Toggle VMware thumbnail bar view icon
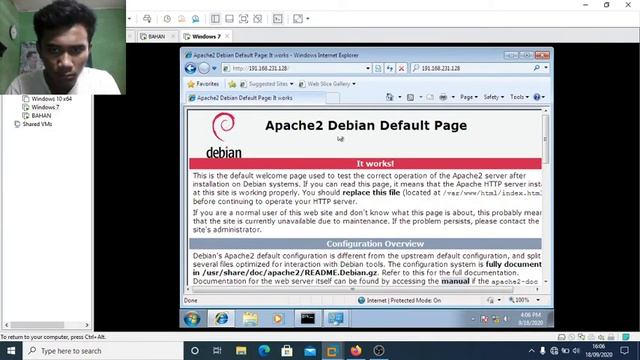 point(229,19)
